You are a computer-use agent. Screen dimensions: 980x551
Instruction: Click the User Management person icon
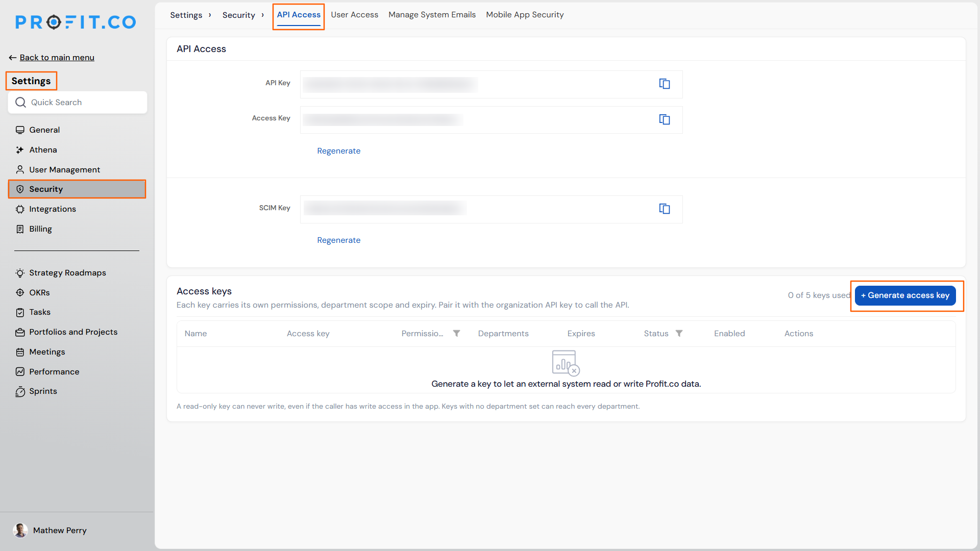tap(20, 169)
